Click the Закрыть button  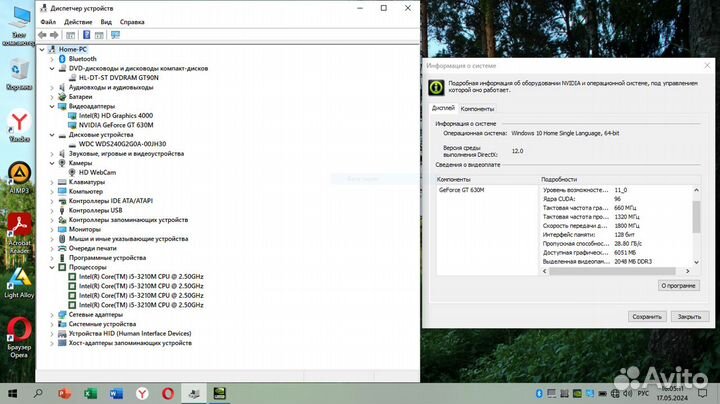[689, 317]
